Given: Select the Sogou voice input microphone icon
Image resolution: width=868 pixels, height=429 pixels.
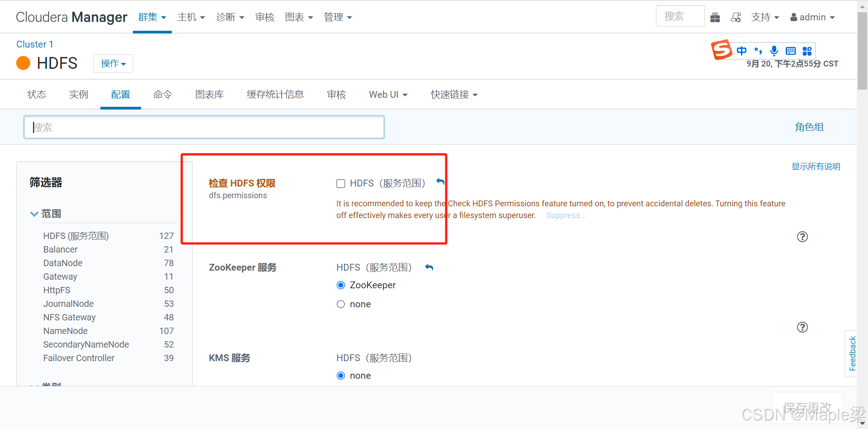Looking at the screenshot, I should tap(774, 51).
